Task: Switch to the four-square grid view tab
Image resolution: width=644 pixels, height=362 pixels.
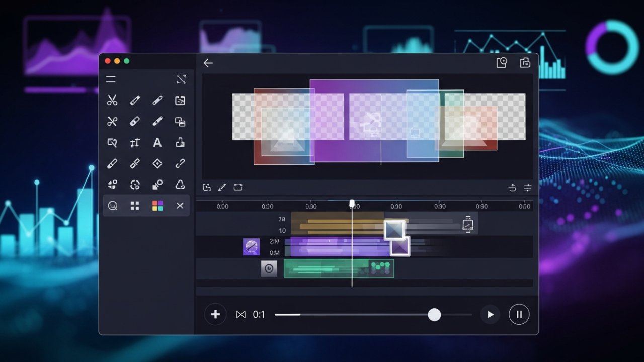Action: pyautogui.click(x=135, y=206)
